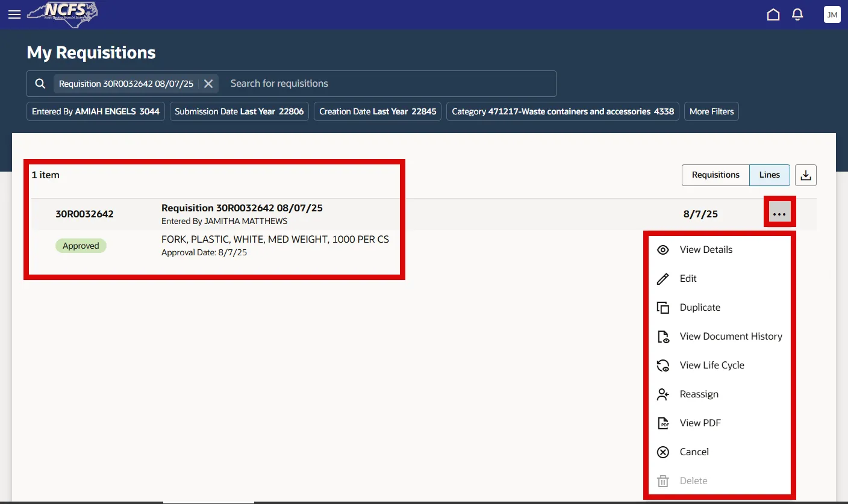The width and height of the screenshot is (848, 504).
Task: Select View Details from the menu
Action: (x=706, y=250)
